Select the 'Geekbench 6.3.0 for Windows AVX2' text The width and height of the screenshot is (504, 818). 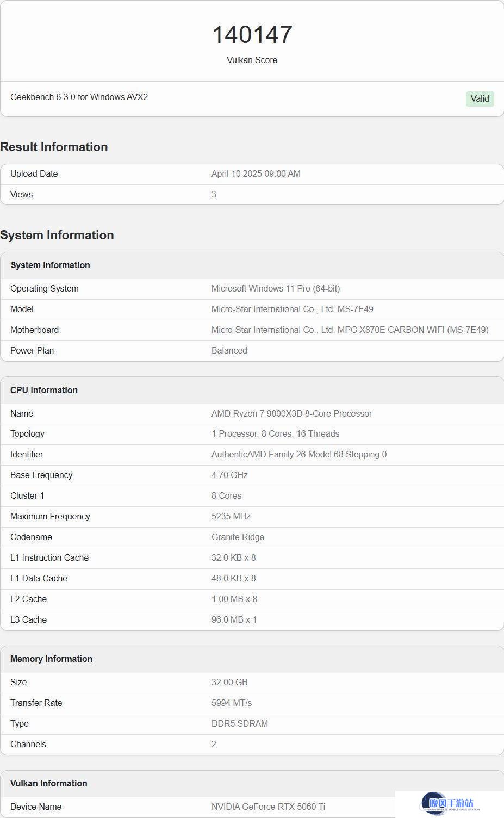(x=79, y=97)
